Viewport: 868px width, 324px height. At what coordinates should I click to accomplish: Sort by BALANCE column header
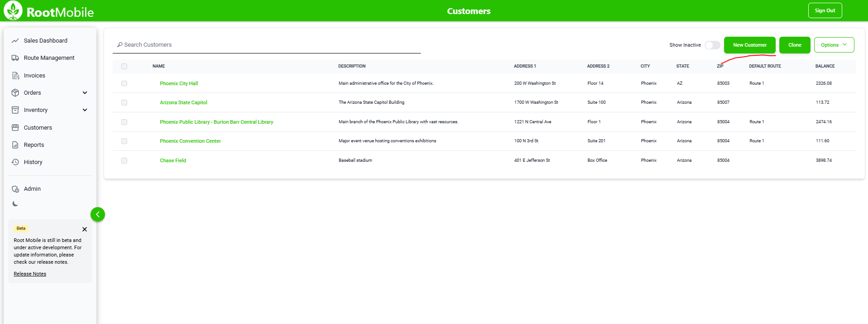pyautogui.click(x=825, y=66)
